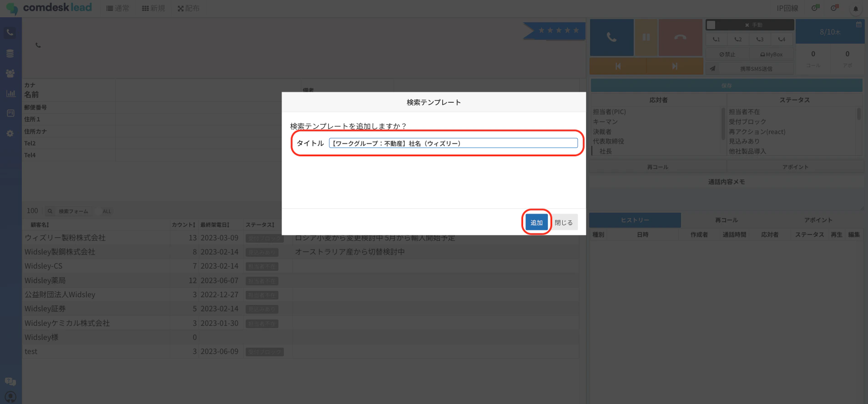The height and width of the screenshot is (404, 868).
Task: Toggle the ALL switch
Action: 103,211
